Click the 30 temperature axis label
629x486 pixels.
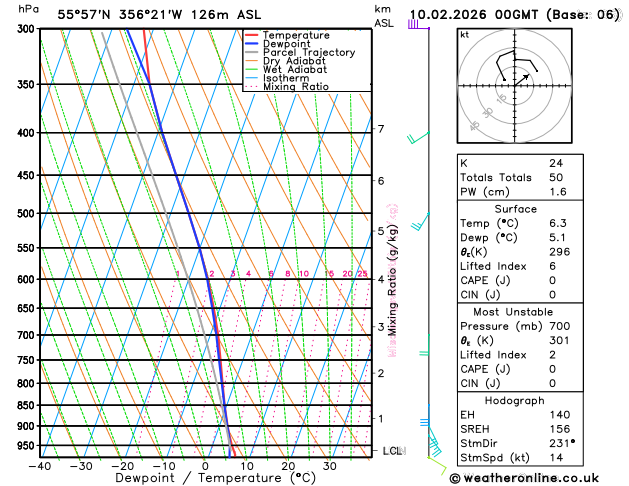pos(329,466)
